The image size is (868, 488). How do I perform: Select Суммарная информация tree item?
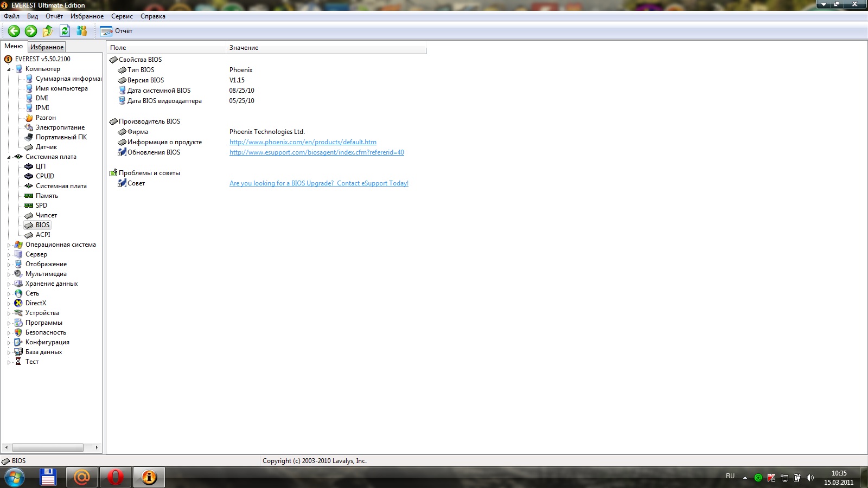[68, 79]
